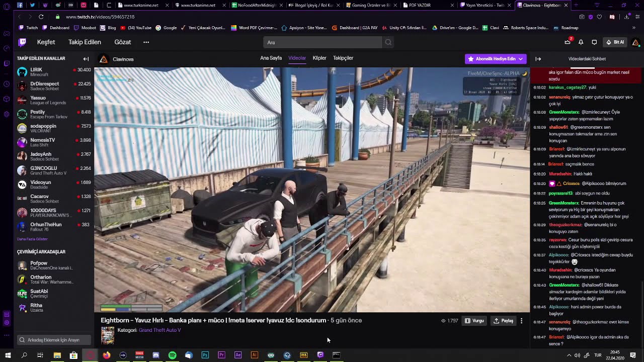
Task: Open the Roadmap bookmark
Action: 566,28
